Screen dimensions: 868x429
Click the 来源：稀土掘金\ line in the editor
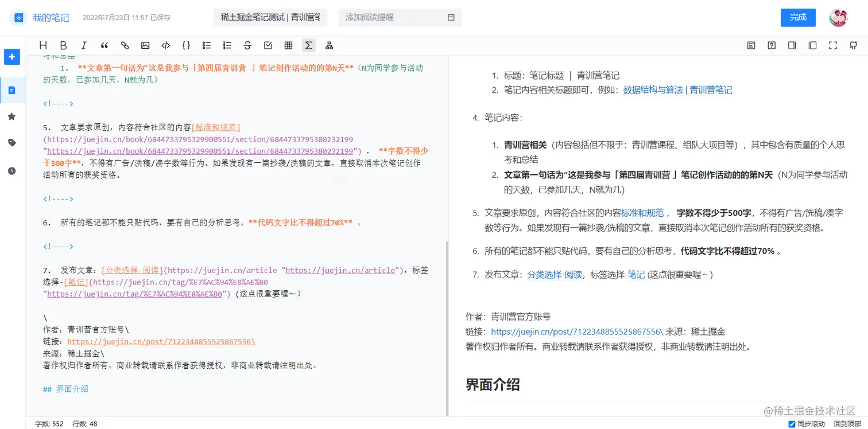[x=74, y=353]
